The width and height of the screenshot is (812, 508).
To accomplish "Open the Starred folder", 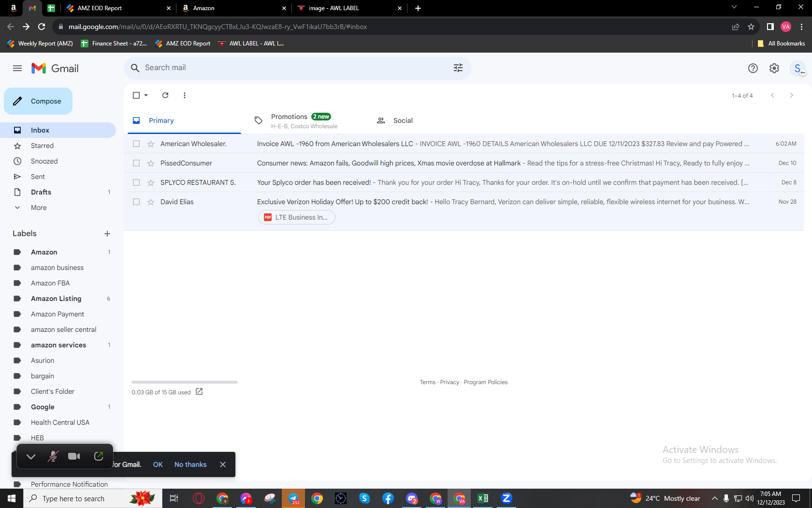I will click(x=58, y=146).
